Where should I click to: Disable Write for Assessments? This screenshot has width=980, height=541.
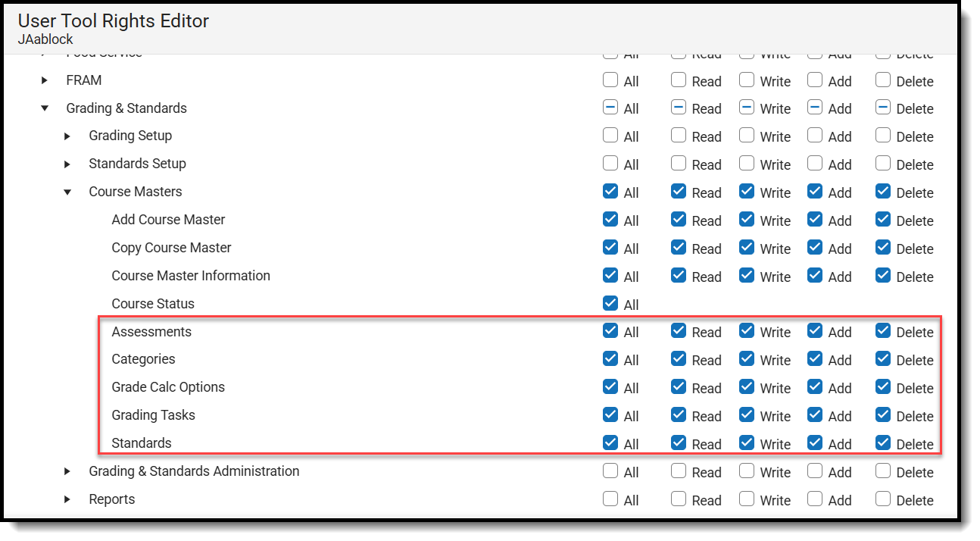[746, 331]
